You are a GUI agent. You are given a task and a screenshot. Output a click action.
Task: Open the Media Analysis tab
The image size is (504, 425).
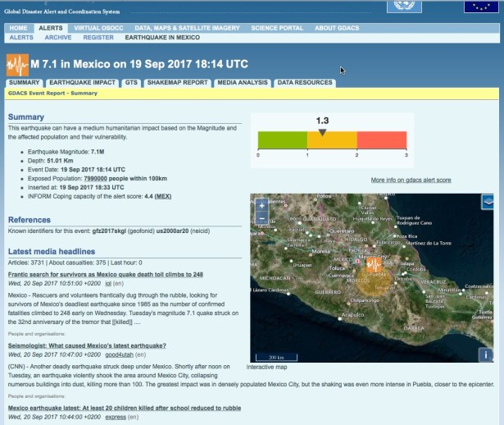click(x=241, y=83)
